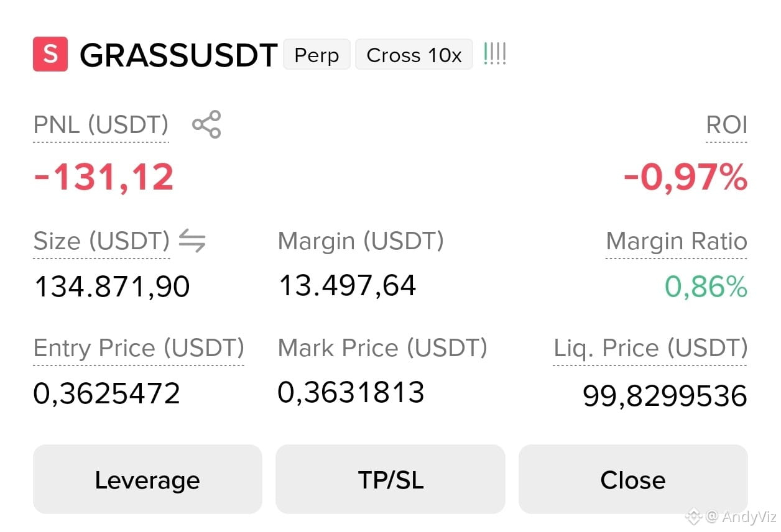Show the PNL (USDT) label explanation
This screenshot has width=781, height=532.
[101, 125]
